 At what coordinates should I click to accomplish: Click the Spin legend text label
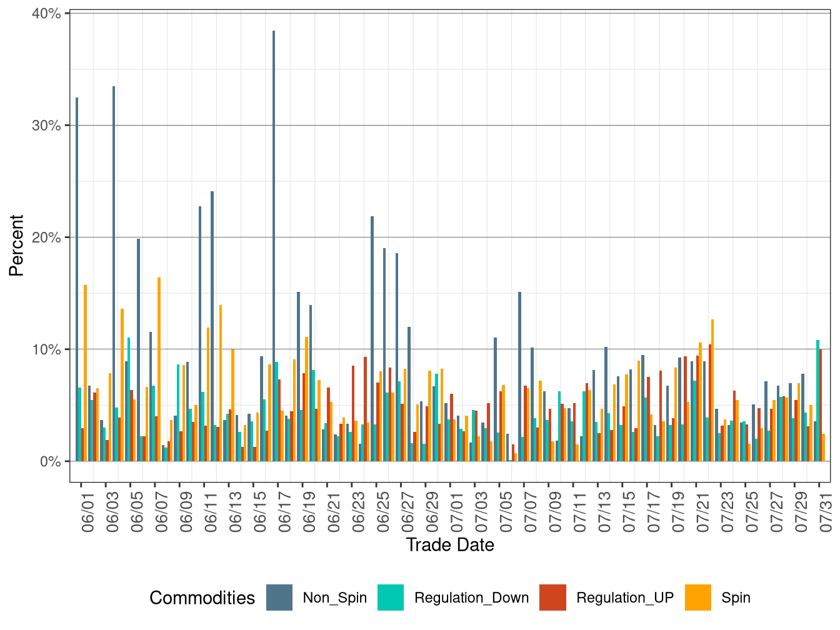point(736,597)
